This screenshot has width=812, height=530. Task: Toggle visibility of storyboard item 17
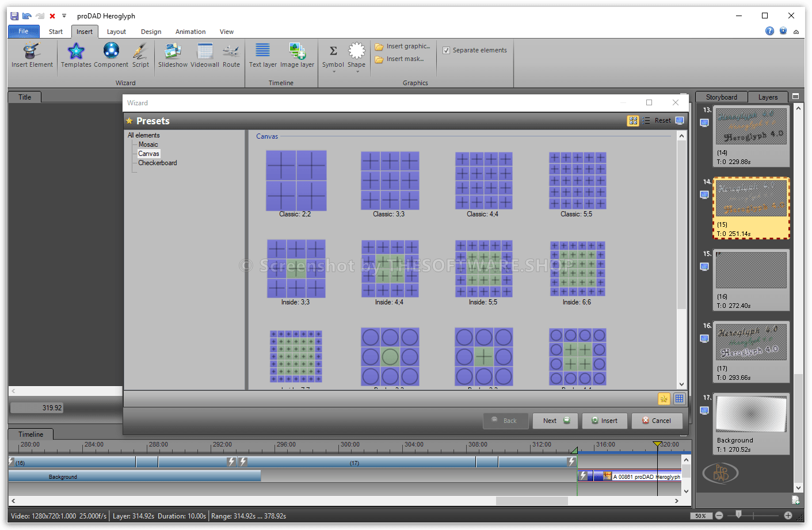(704, 410)
